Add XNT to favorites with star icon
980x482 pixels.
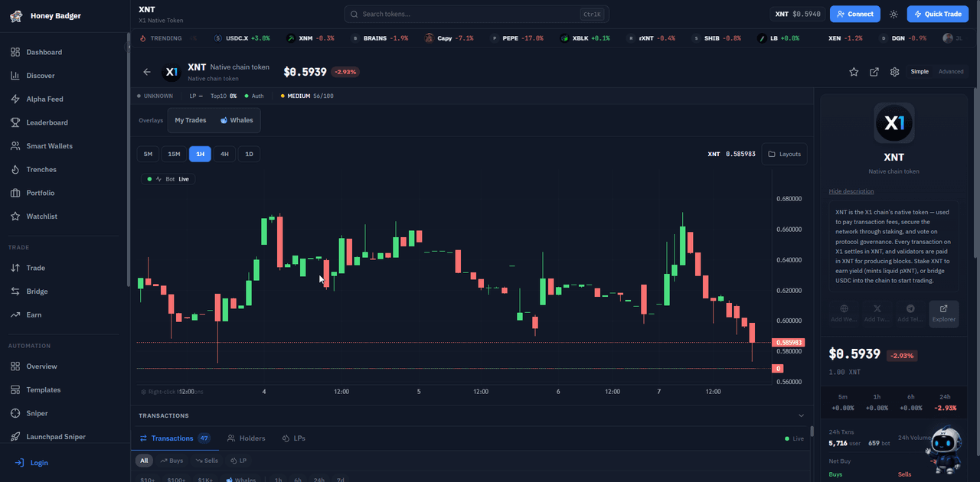click(x=854, y=72)
